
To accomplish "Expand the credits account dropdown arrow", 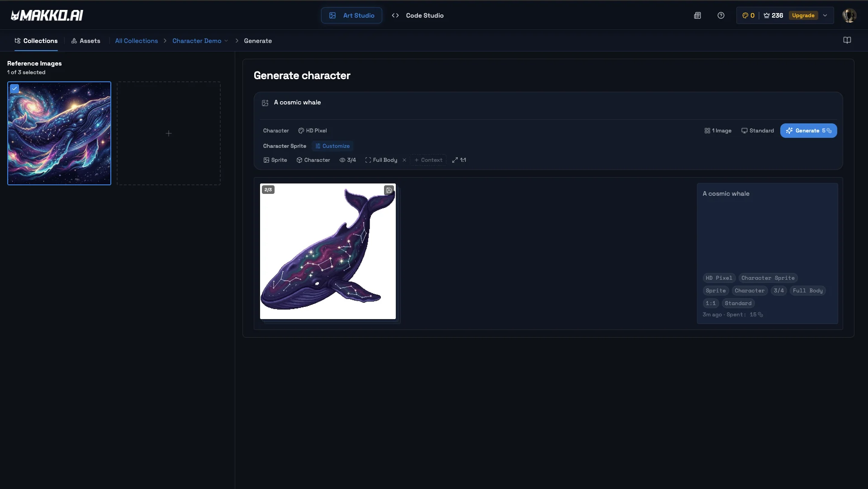I will tap(825, 15).
